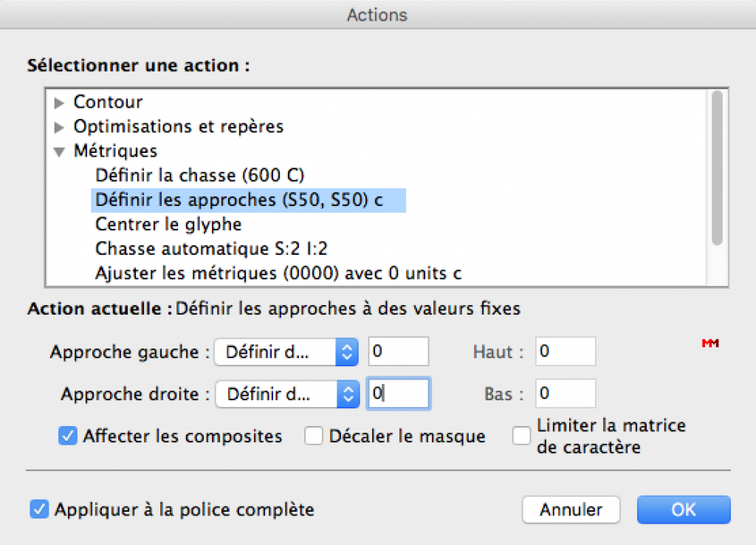
Task: Enable the Décaler le masque checkbox
Action: (x=315, y=436)
